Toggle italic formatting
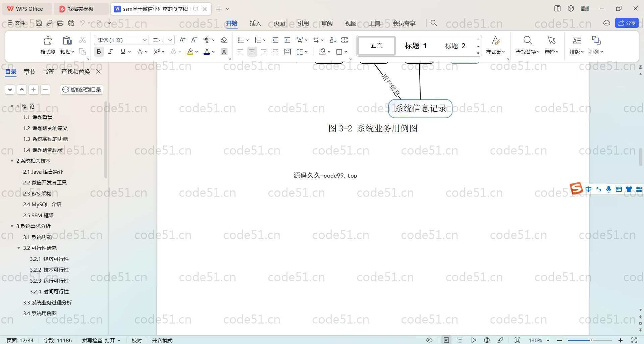644x344 pixels. click(x=110, y=52)
